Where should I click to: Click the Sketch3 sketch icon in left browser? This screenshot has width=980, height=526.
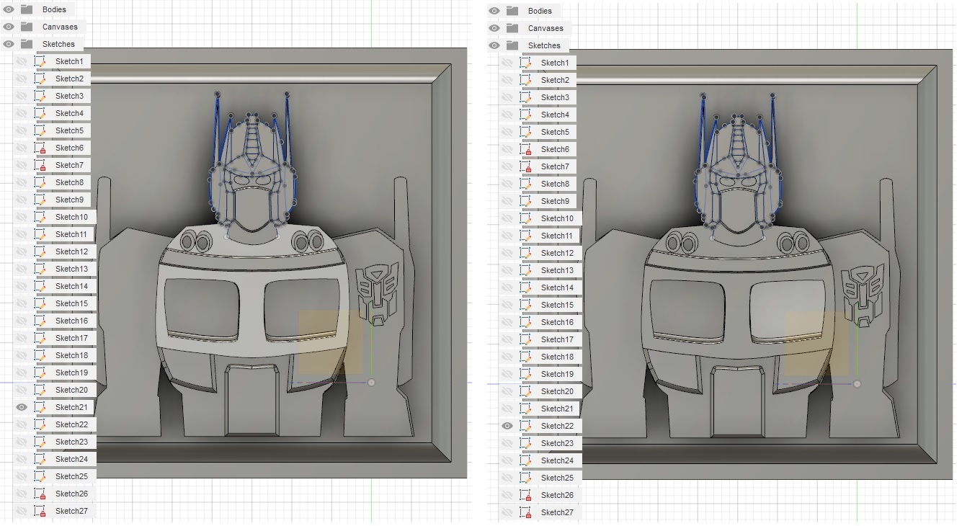41,96
